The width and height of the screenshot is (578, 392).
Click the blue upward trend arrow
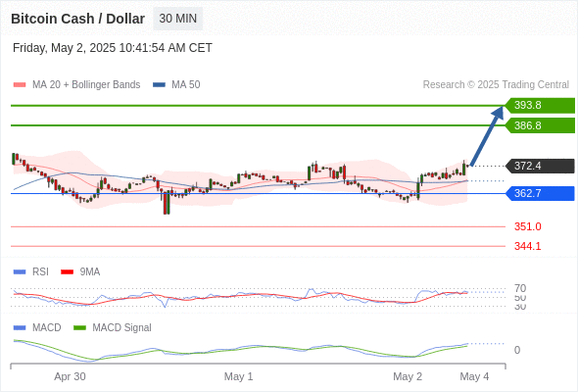tap(487, 135)
